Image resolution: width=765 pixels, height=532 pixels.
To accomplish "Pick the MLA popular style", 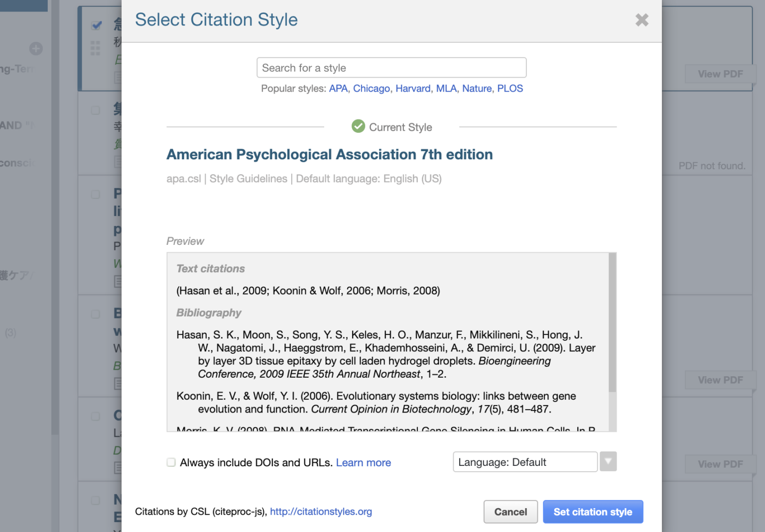I will [446, 89].
